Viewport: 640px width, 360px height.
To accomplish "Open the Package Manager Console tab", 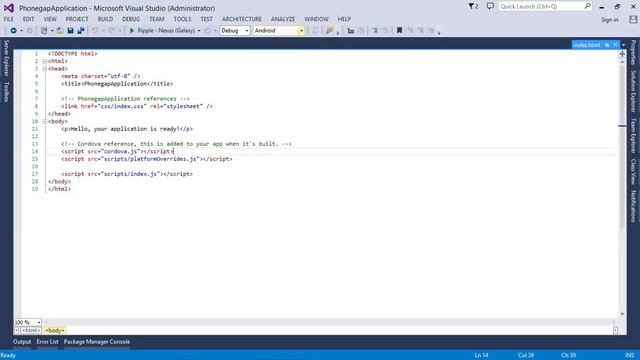I will 97,342.
